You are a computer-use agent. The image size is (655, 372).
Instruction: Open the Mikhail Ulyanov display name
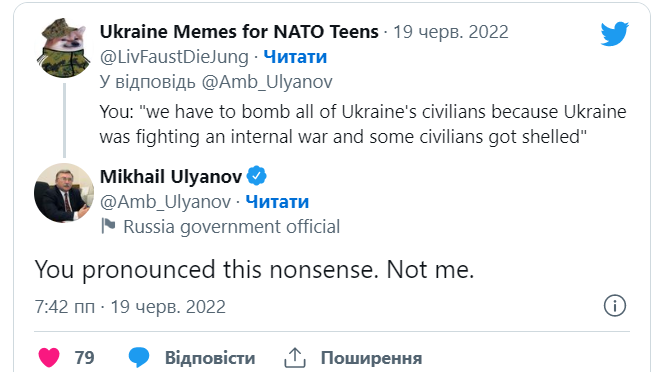tap(171, 177)
